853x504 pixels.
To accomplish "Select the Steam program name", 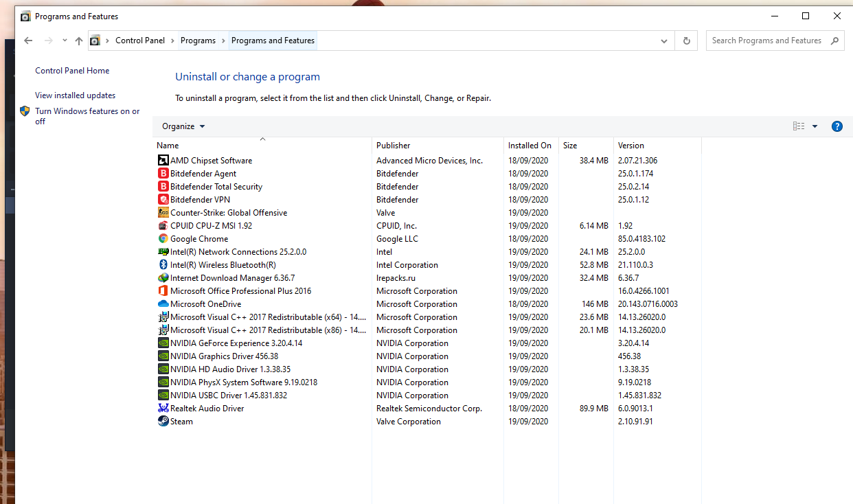I will click(181, 422).
